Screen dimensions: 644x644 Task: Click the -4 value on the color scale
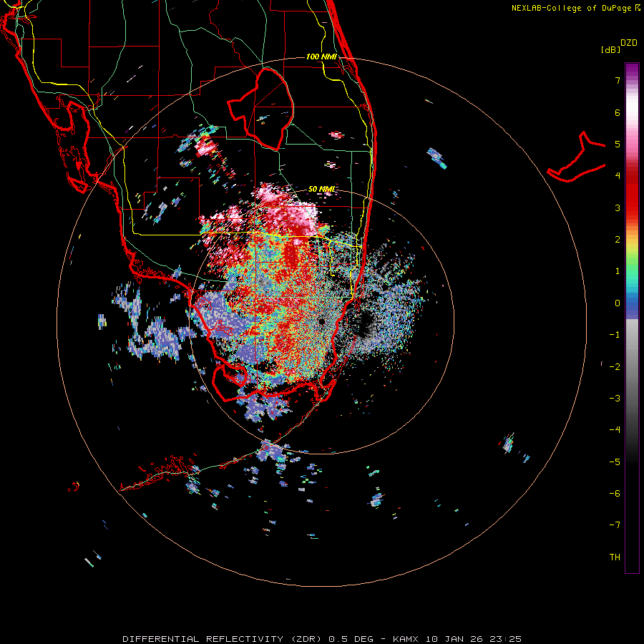tap(615, 430)
